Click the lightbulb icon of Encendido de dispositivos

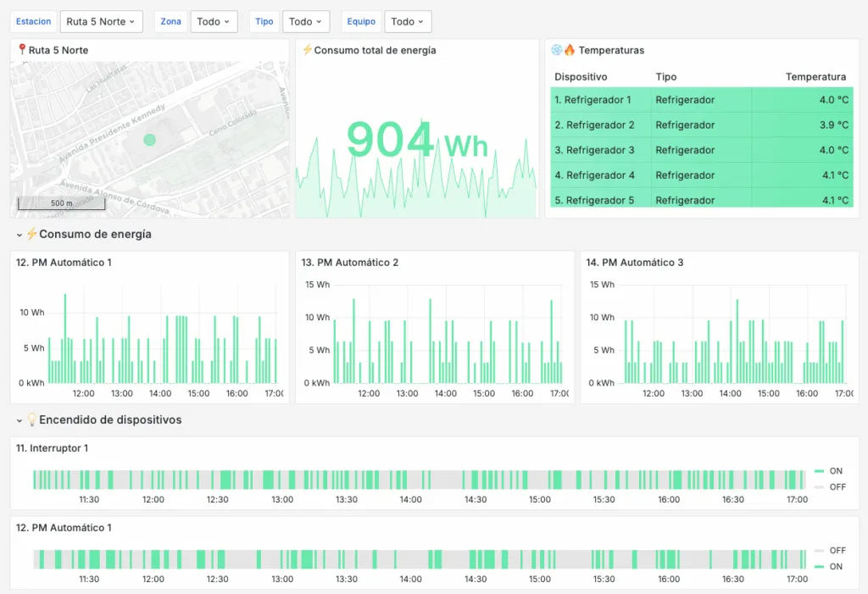pos(33,419)
